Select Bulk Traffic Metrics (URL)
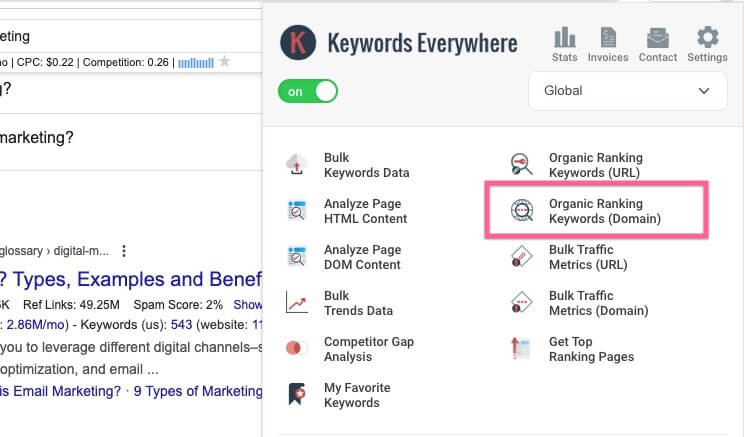 pyautogui.click(x=588, y=257)
